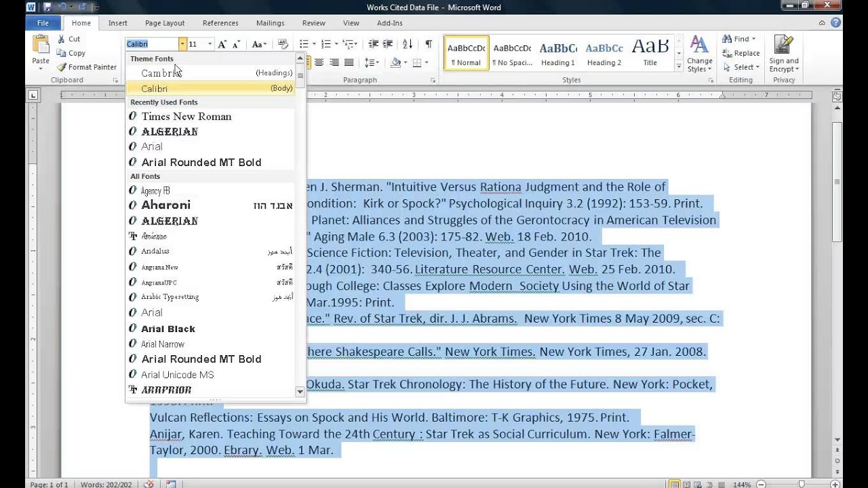Open the Select dropdown in Editing
Image resolution: width=868 pixels, height=488 pixels.
click(x=741, y=67)
